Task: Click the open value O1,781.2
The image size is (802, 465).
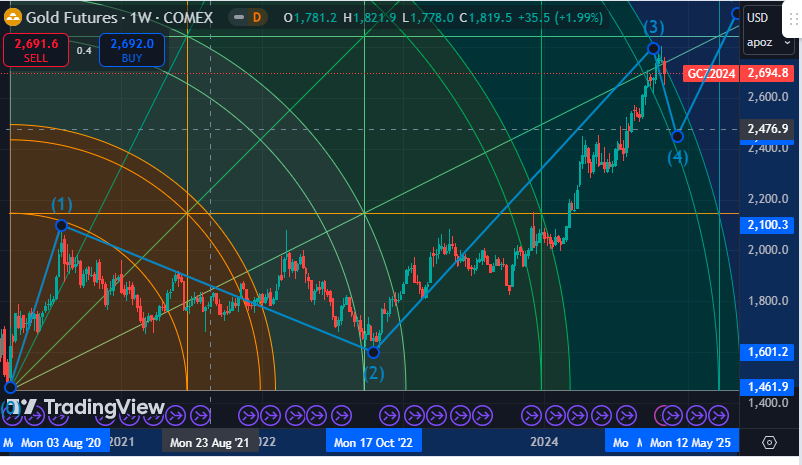Action: pyautogui.click(x=310, y=18)
